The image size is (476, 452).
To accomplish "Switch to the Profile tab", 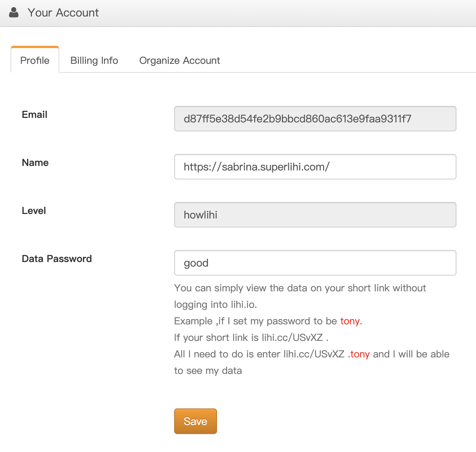I will [35, 60].
